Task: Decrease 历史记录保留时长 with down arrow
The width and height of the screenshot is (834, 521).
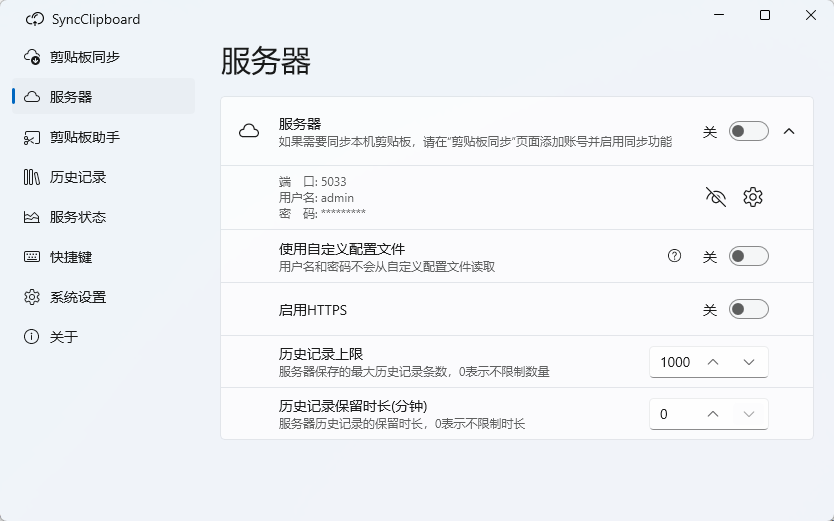Action: [749, 414]
